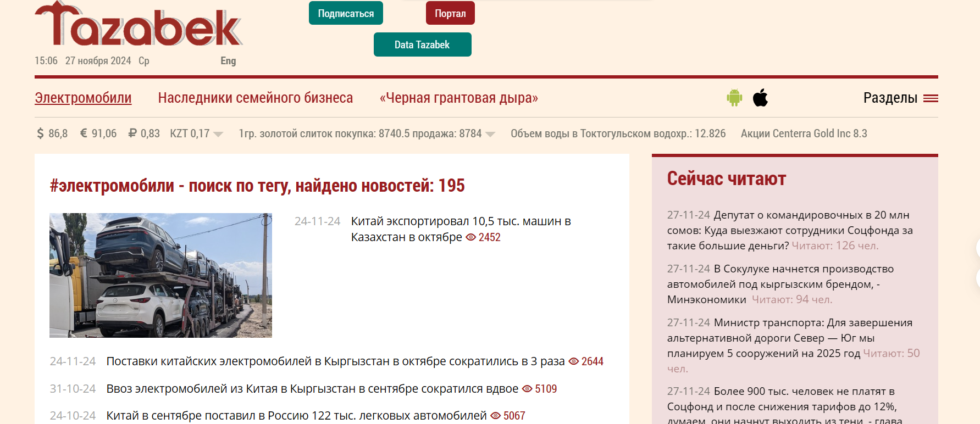The image size is (980, 424).
Task: Open the Разделы hamburger menu icon
Action: [931, 98]
